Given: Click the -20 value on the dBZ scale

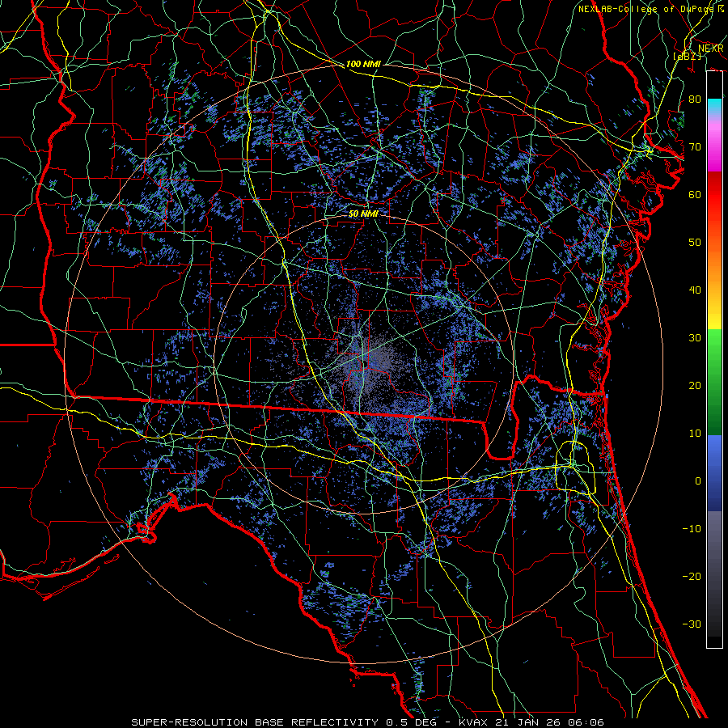Looking at the screenshot, I should [x=692, y=576].
